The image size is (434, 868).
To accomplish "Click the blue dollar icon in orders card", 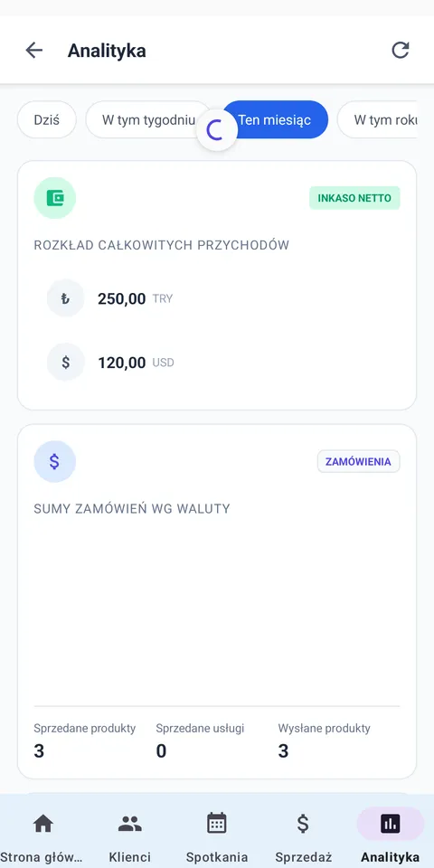I will pyautogui.click(x=55, y=462).
